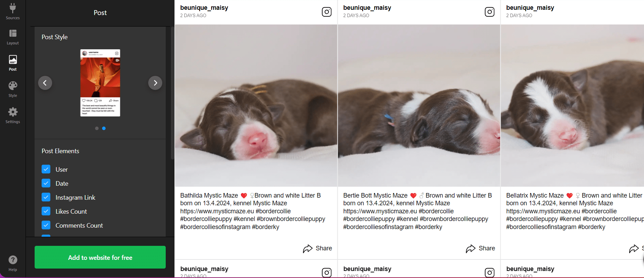This screenshot has width=644, height=278.
Task: Uncheck the User checkbox
Action: (x=46, y=169)
